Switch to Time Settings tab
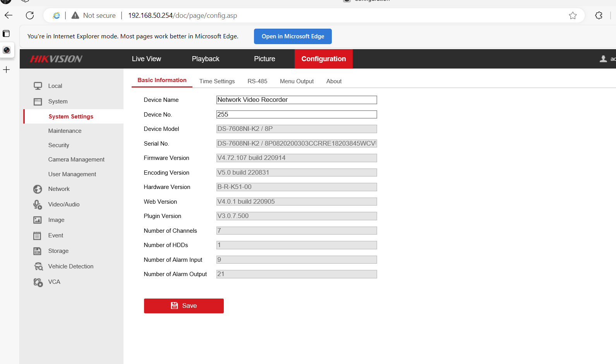This screenshot has width=616, height=364. click(217, 81)
